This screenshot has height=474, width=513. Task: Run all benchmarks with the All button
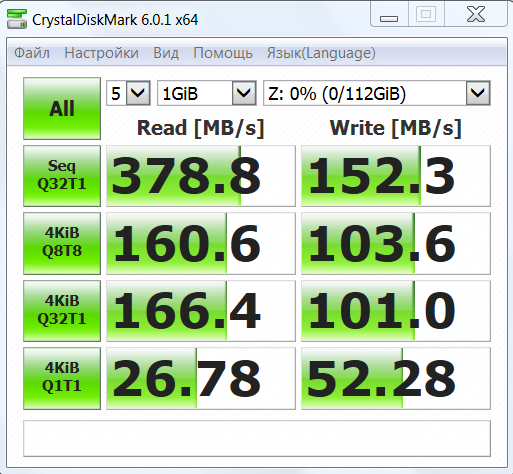(62, 109)
